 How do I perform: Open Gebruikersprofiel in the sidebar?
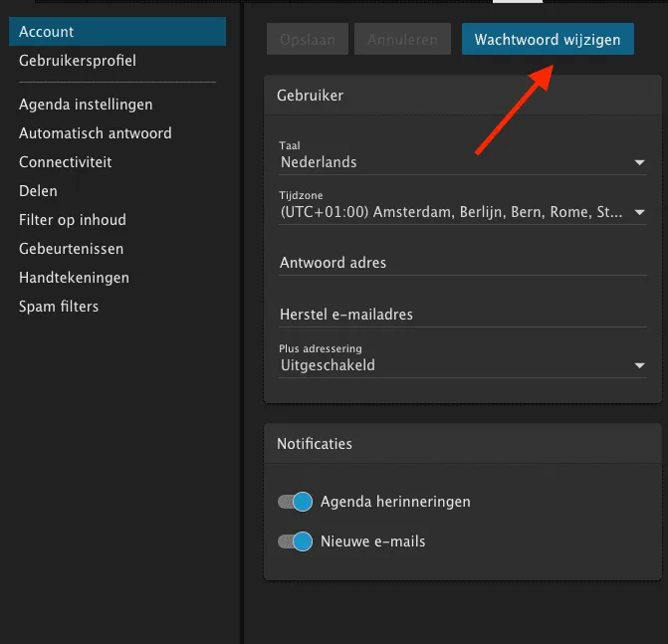78,61
